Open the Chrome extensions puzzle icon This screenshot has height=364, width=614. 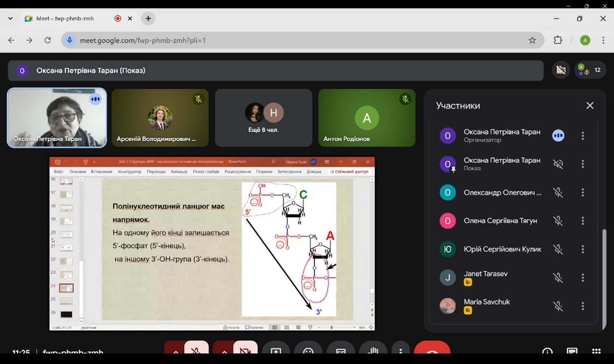558,40
